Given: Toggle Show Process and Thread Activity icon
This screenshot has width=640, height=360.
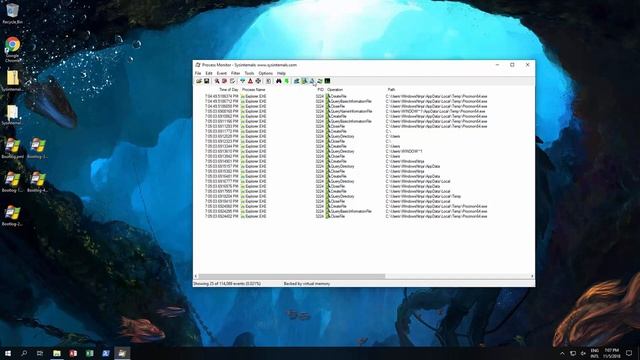Looking at the screenshot, I should click(x=320, y=81).
